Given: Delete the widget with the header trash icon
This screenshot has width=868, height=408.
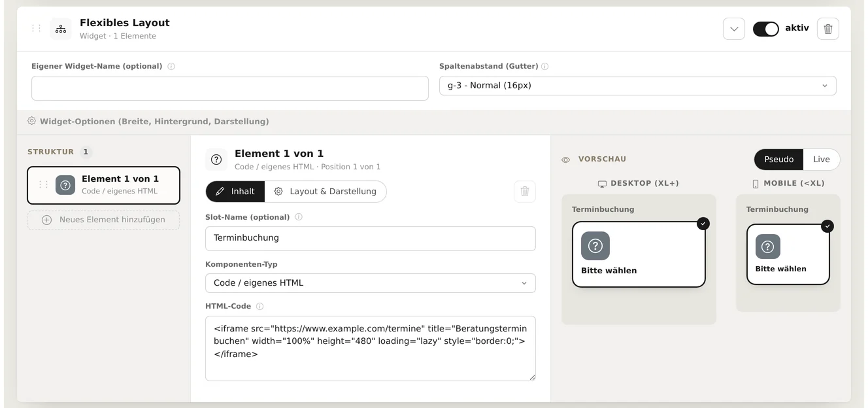Looking at the screenshot, I should point(828,29).
